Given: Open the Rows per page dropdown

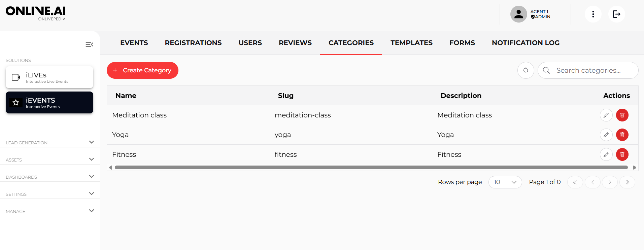Looking at the screenshot, I should 505,182.
